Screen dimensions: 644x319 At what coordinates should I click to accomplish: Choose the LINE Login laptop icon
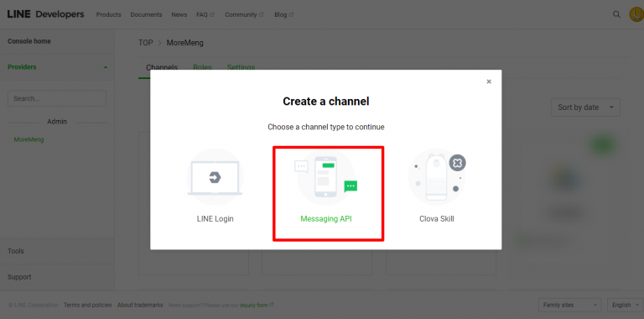click(215, 177)
